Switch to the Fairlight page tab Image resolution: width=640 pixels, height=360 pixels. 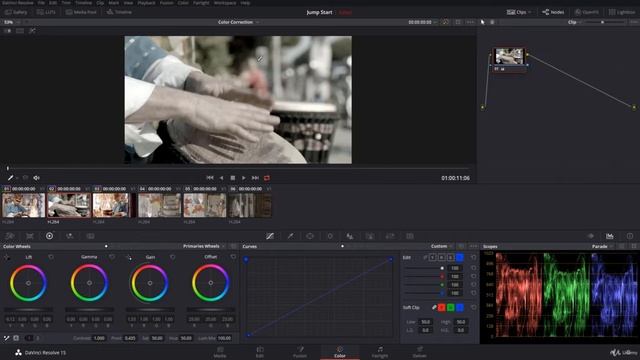point(380,352)
